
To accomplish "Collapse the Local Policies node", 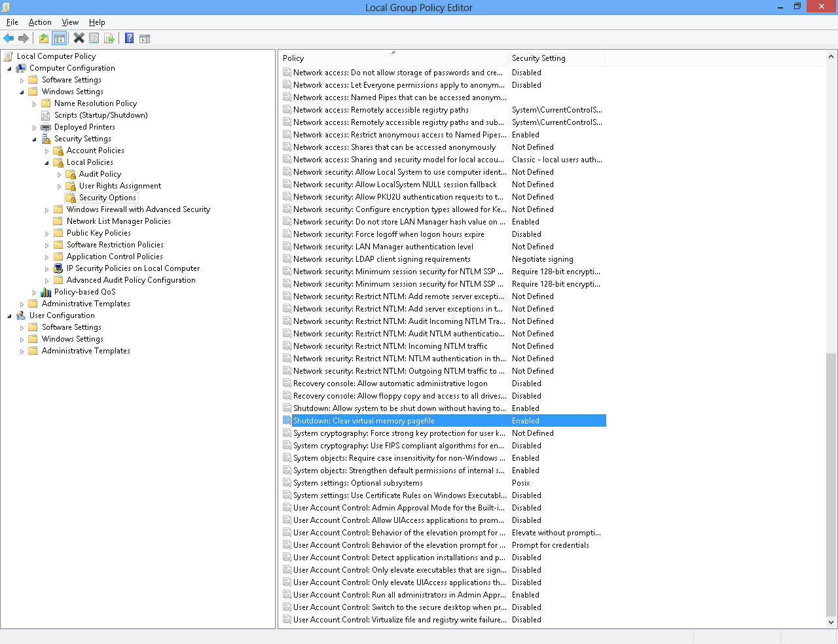I will pyautogui.click(x=46, y=163).
